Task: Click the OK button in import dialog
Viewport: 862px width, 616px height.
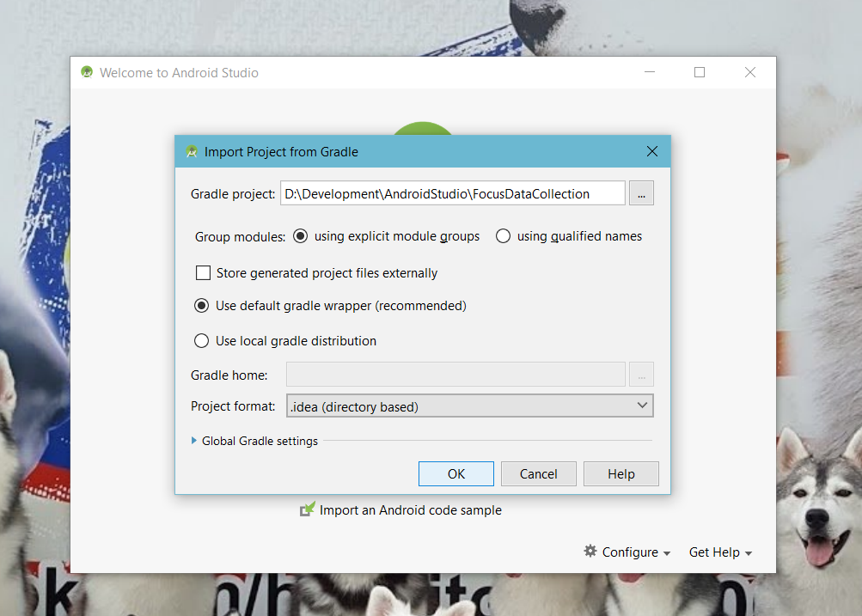Action: (455, 473)
